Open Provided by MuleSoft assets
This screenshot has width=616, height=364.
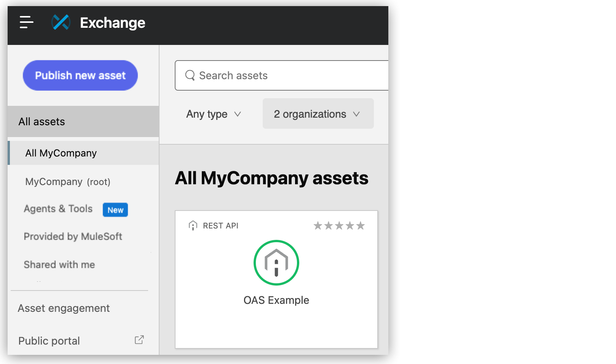point(73,236)
